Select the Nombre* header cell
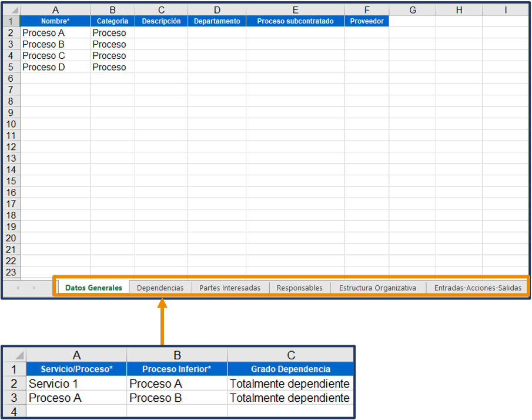This screenshot has width=532, height=420. tap(55, 21)
